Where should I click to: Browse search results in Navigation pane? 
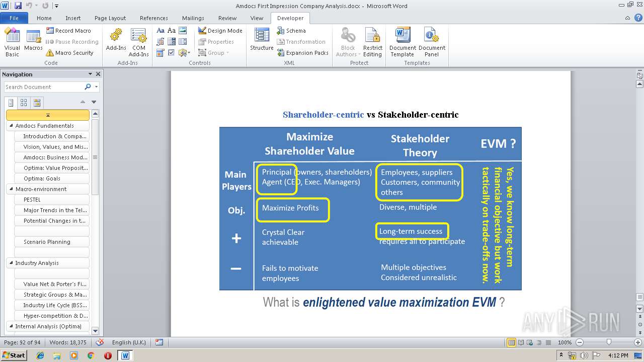[37, 103]
